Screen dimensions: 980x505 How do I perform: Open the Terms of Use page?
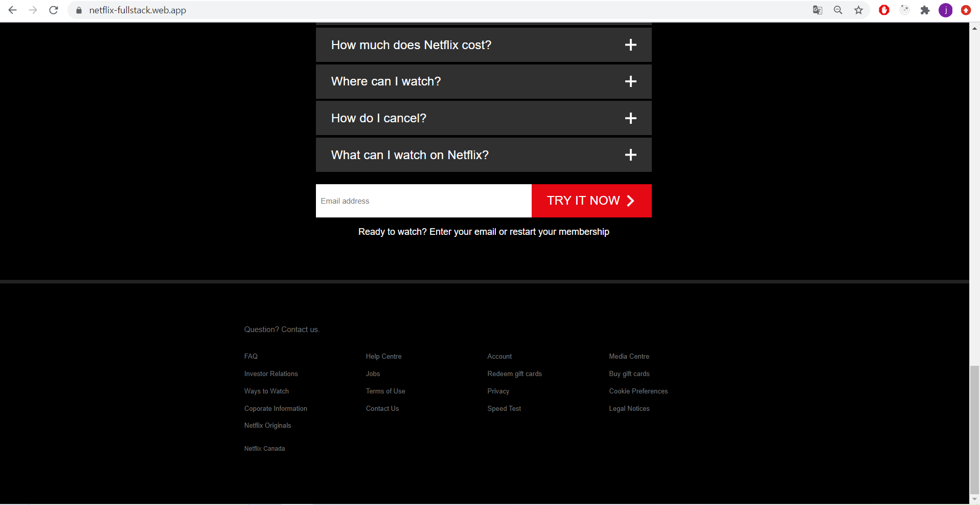pos(385,391)
